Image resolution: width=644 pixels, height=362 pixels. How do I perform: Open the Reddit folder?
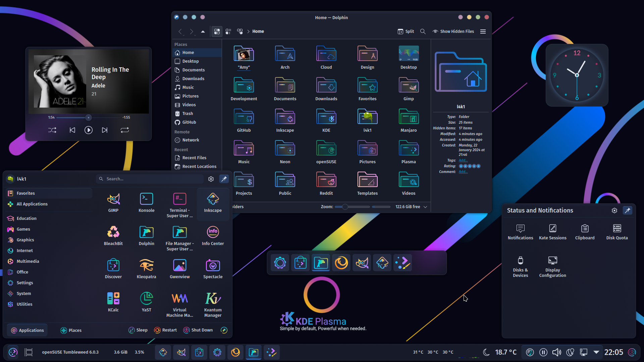click(x=326, y=183)
